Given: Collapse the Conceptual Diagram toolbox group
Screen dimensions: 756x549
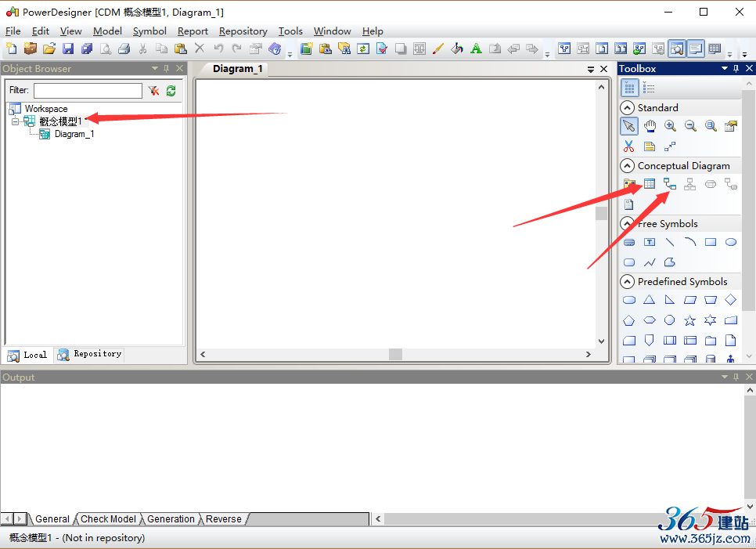Looking at the screenshot, I should point(627,166).
